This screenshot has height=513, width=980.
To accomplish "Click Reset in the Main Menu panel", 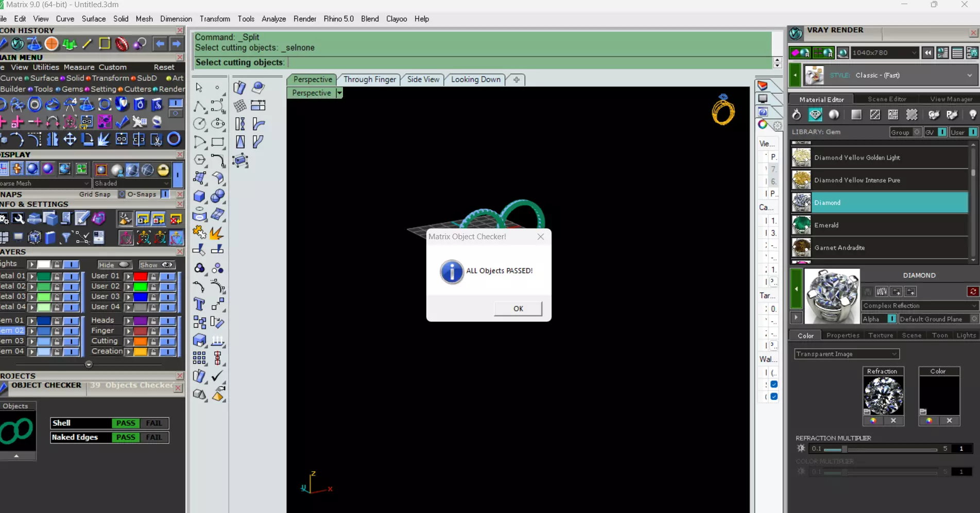I will 164,67.
